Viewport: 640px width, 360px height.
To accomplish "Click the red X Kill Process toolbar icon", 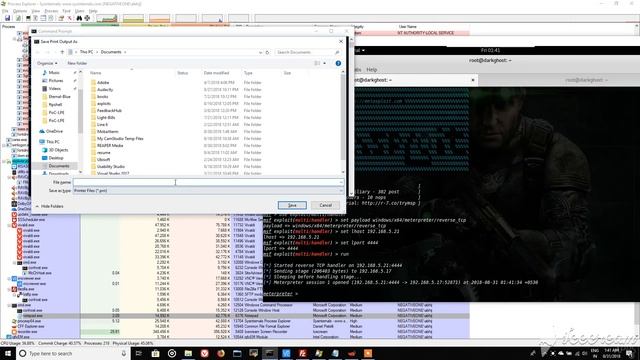I will pos(70,18).
